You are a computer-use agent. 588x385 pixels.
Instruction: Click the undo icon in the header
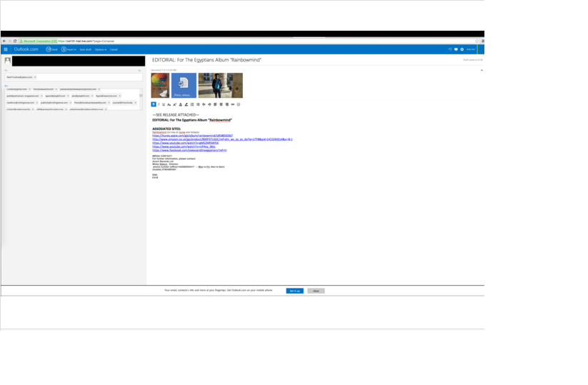450,49
